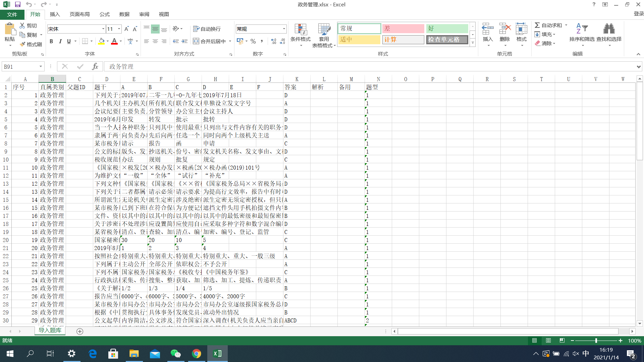Click the Format Painter (格式刷) icon
Image resolution: width=644 pixels, height=362 pixels.
(22, 44)
